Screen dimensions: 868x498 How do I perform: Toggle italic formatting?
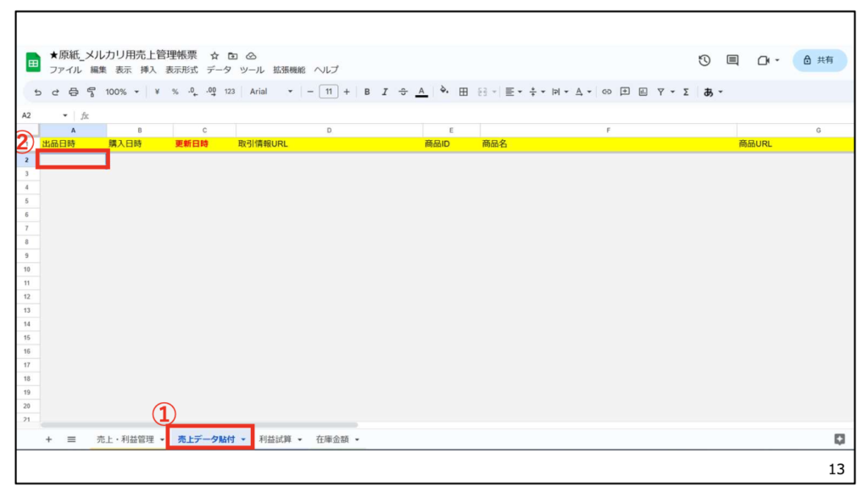point(385,92)
